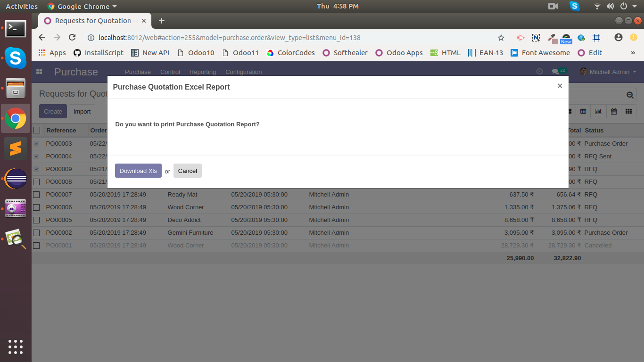Sort by the Reference column header

point(61,130)
